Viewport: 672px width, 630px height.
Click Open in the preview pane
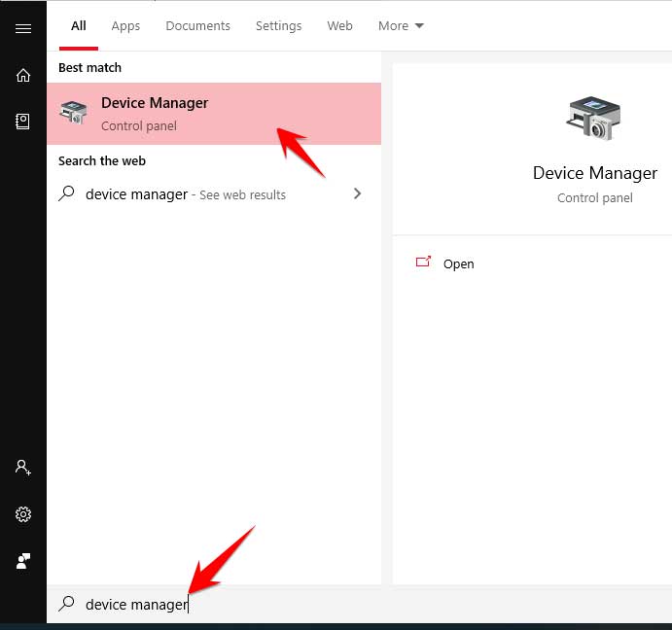(x=458, y=264)
